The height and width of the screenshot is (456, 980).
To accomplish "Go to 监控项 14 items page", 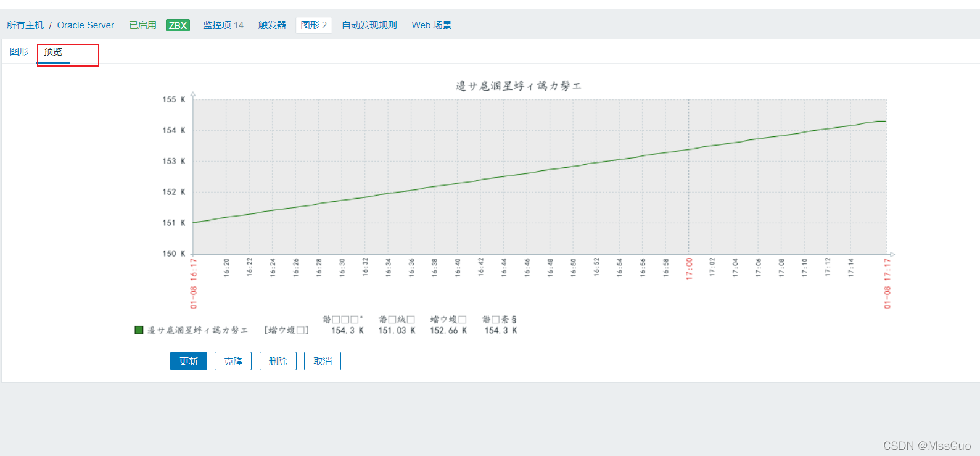I will [223, 25].
